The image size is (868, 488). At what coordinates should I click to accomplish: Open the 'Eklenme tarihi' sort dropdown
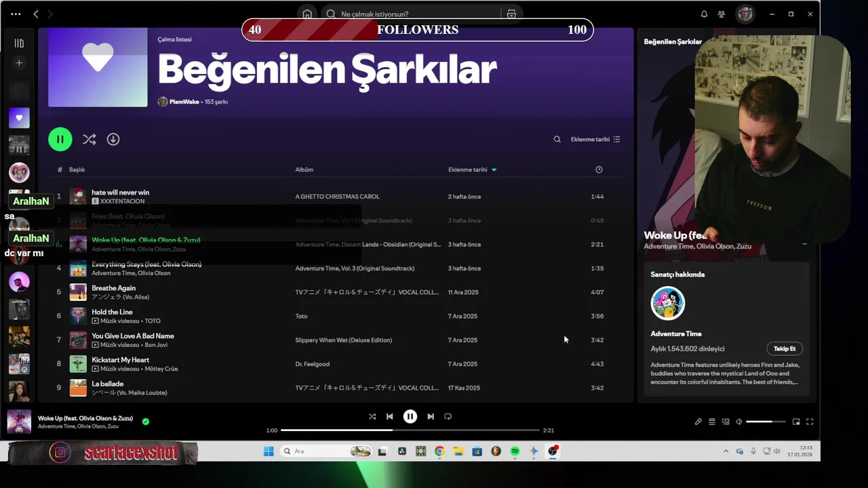coord(595,140)
